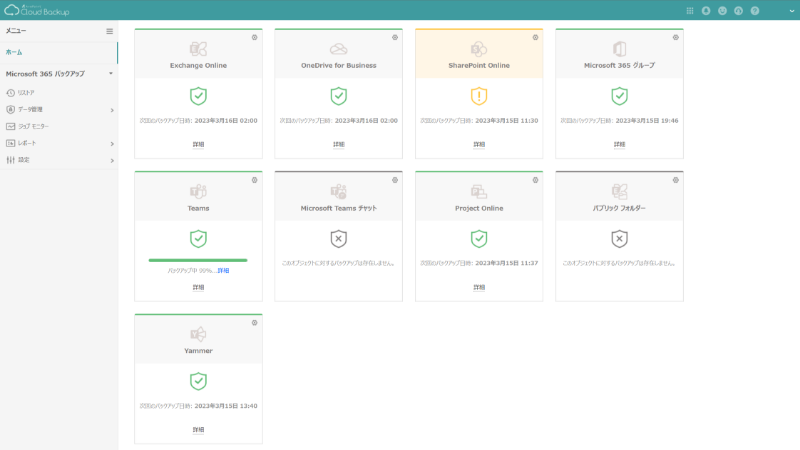Click the Exchange Online service icon
800x450 pixels.
tap(198, 49)
